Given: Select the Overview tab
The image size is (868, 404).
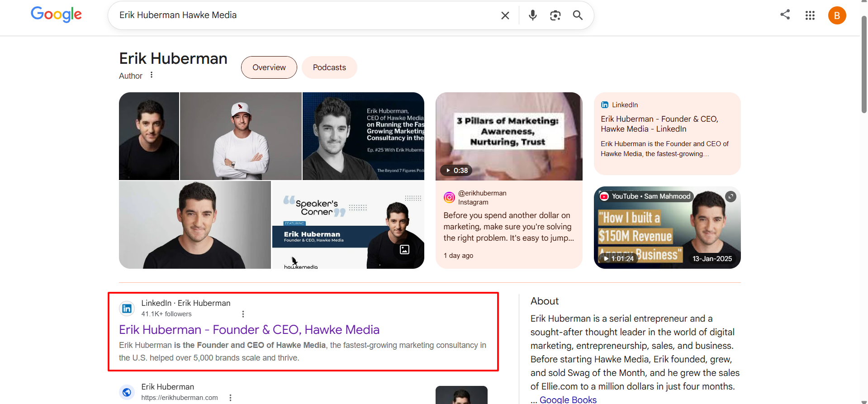Looking at the screenshot, I should click(269, 67).
